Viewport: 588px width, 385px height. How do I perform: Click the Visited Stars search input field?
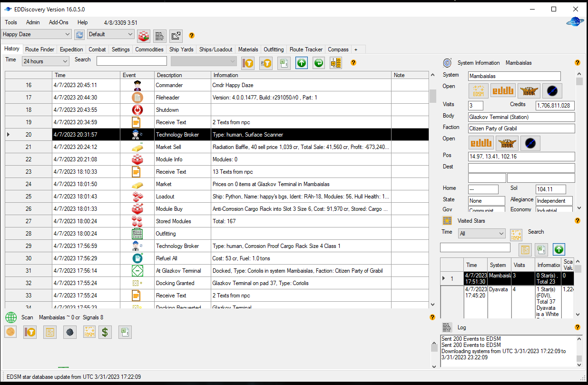click(x=475, y=247)
